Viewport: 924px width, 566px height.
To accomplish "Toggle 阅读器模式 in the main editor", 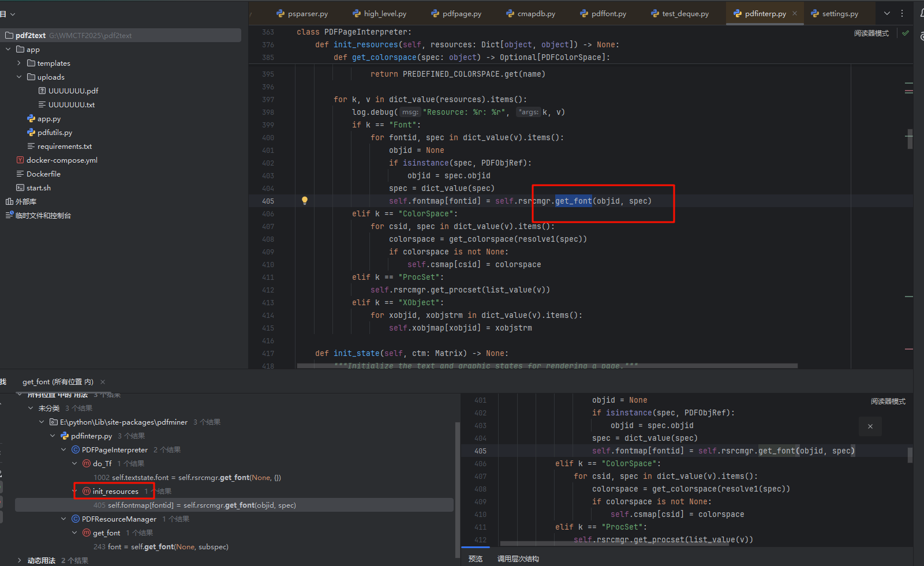I will point(871,33).
